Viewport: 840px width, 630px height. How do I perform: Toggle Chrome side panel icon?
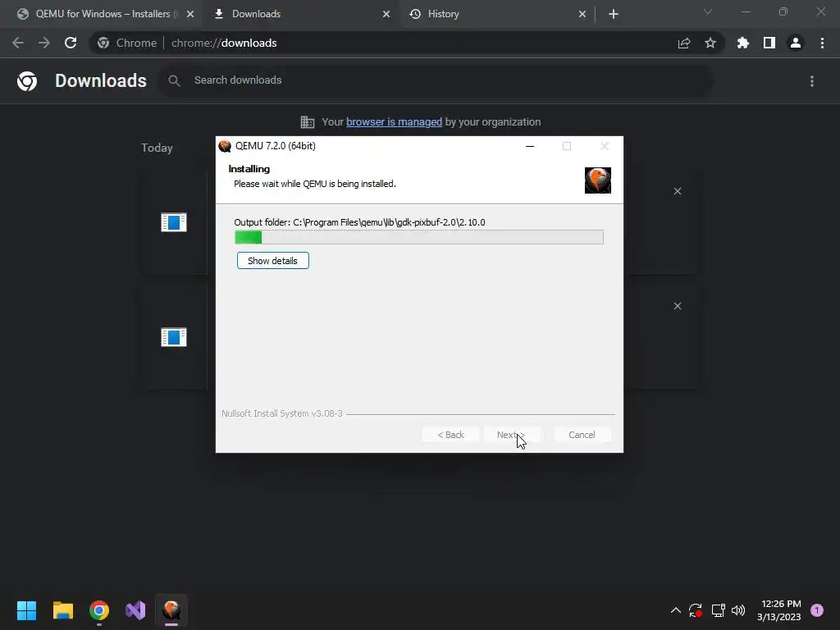(769, 43)
